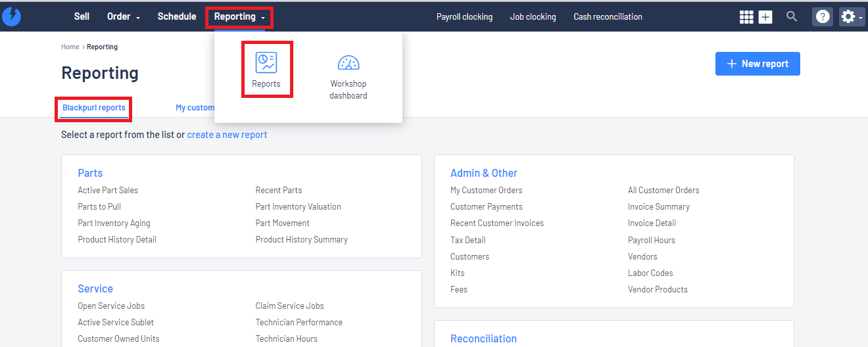Expand the Order menu dropdown

click(124, 16)
